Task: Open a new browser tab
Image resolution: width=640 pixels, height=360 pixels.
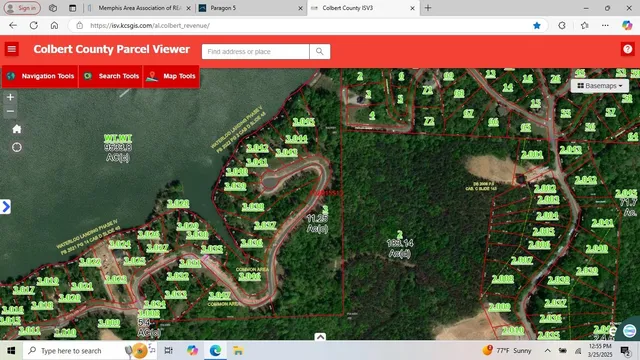Action: tap(428, 8)
